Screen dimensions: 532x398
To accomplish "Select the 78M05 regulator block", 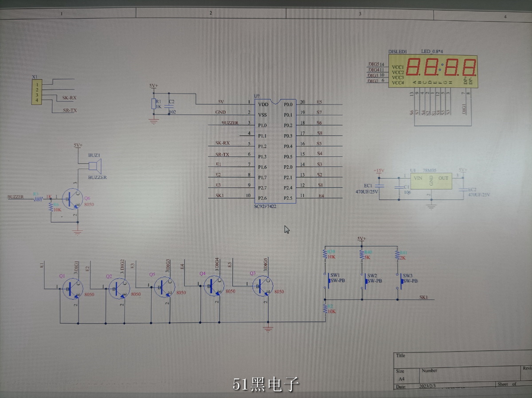I will [431, 181].
